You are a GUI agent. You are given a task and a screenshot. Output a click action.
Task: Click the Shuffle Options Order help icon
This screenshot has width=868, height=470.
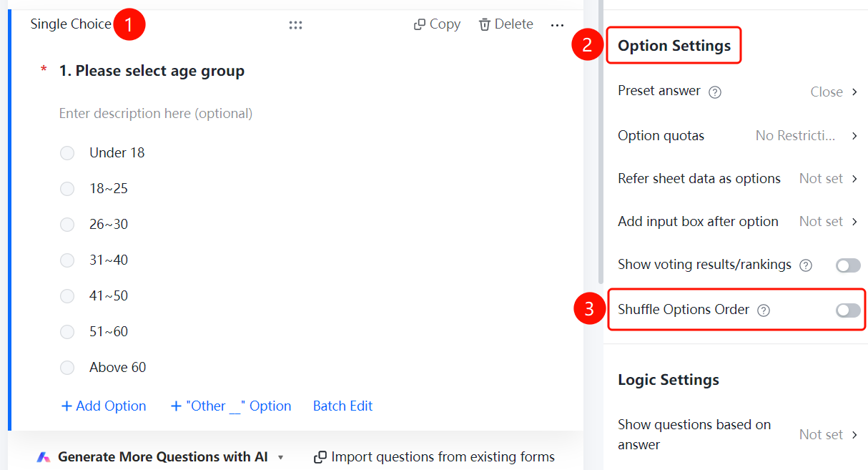[x=764, y=310]
